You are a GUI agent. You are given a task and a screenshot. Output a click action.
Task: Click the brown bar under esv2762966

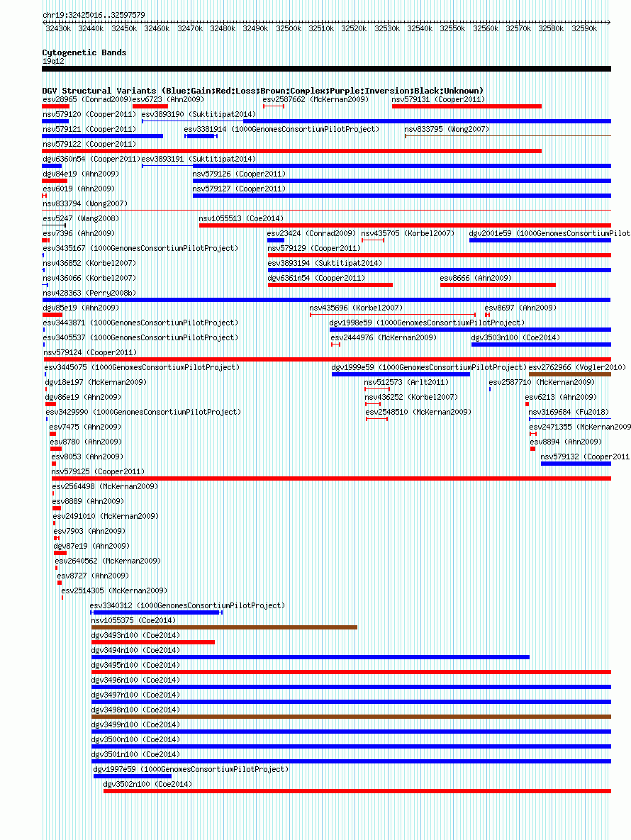click(570, 374)
